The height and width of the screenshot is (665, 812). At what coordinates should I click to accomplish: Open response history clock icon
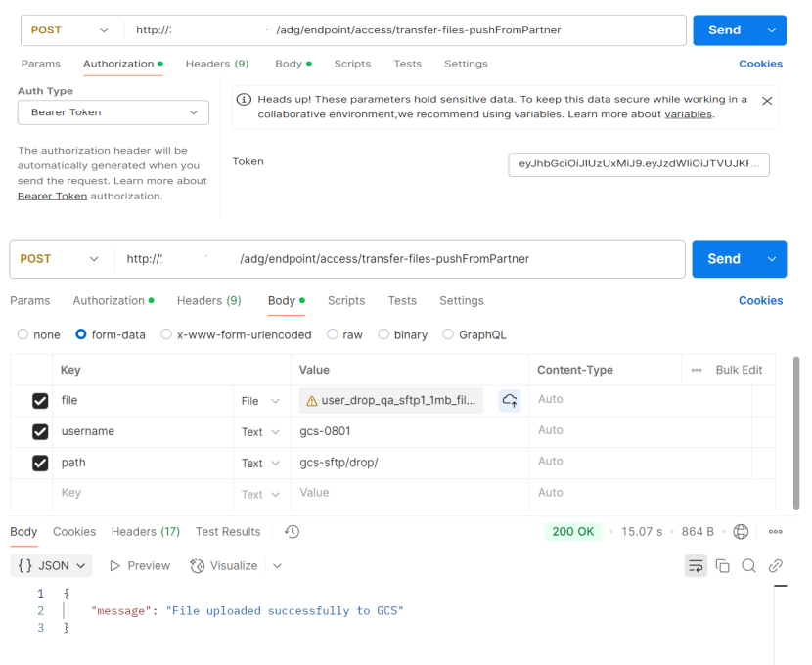click(292, 532)
